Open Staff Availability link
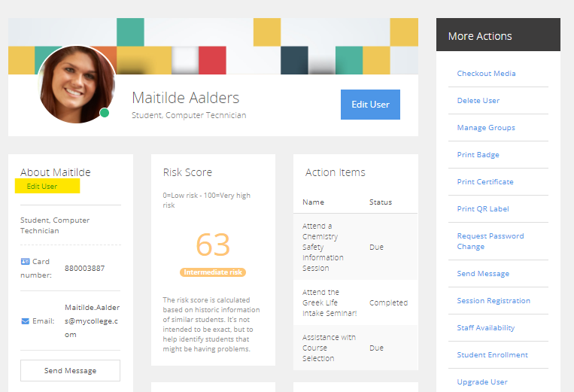This screenshot has width=574, height=392. click(486, 327)
